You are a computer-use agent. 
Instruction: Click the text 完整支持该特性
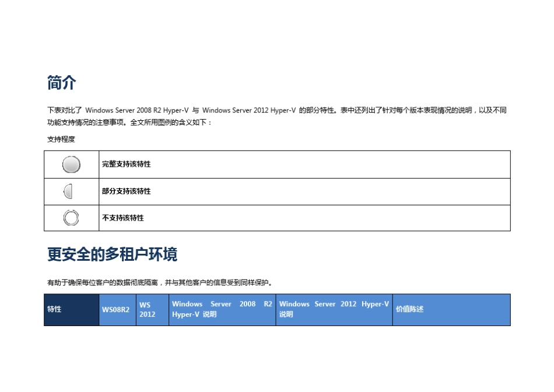coord(126,164)
